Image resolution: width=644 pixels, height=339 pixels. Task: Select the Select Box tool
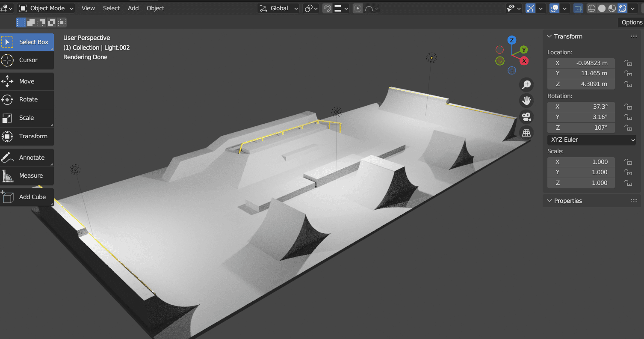click(27, 42)
